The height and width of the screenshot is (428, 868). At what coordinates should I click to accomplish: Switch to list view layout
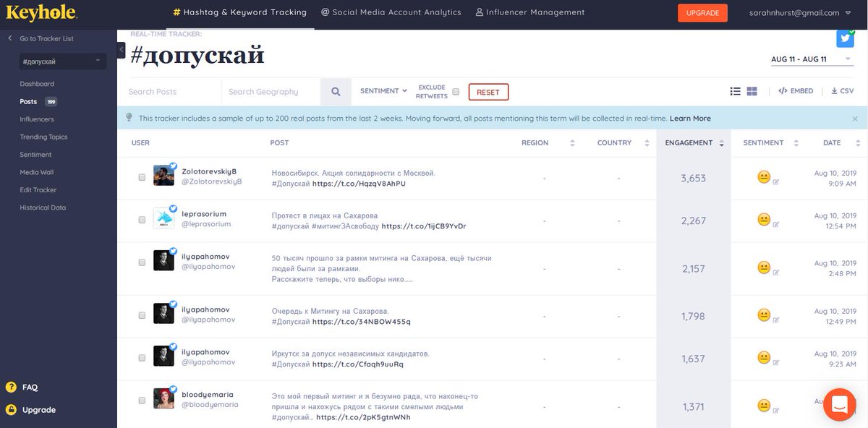(735, 91)
